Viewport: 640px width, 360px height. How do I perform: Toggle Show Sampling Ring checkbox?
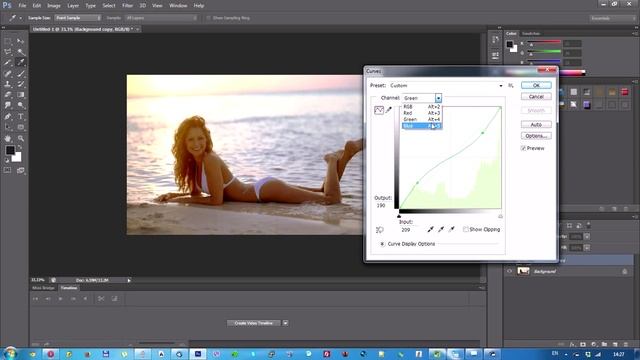209,18
